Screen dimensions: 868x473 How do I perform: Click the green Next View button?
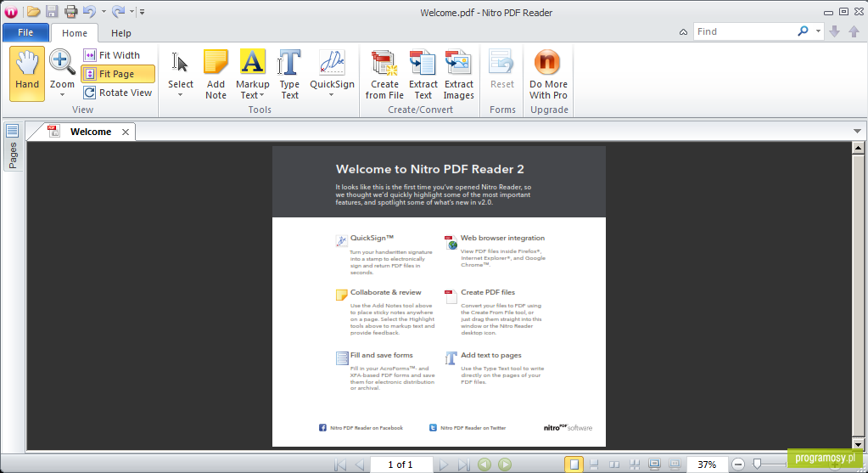(505, 465)
